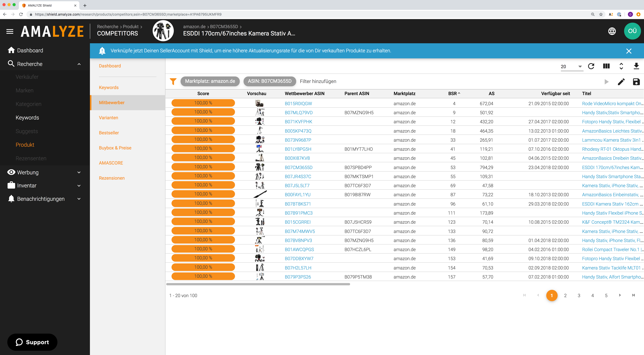The image size is (644, 355).
Task: Open the AMASCORE tab
Action: [x=111, y=163]
